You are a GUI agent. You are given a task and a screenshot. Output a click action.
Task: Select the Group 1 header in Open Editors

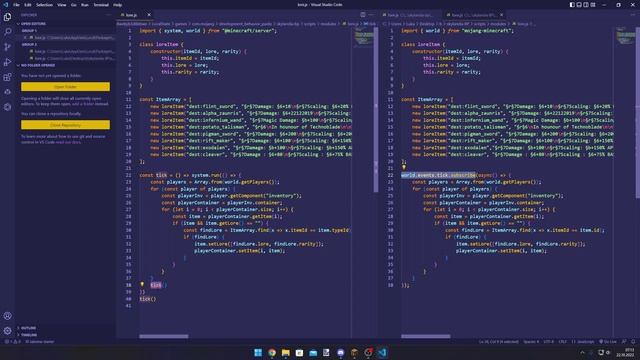point(29,31)
